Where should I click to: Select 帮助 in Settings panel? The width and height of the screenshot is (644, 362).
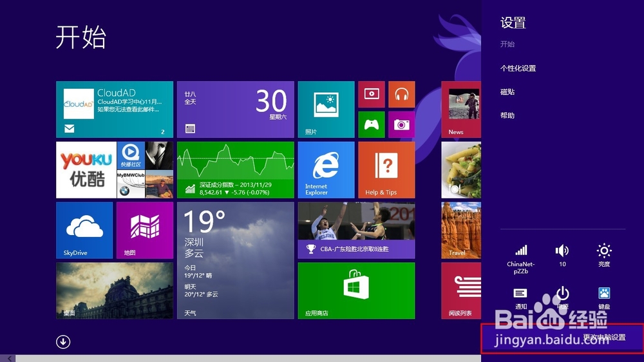(x=507, y=115)
